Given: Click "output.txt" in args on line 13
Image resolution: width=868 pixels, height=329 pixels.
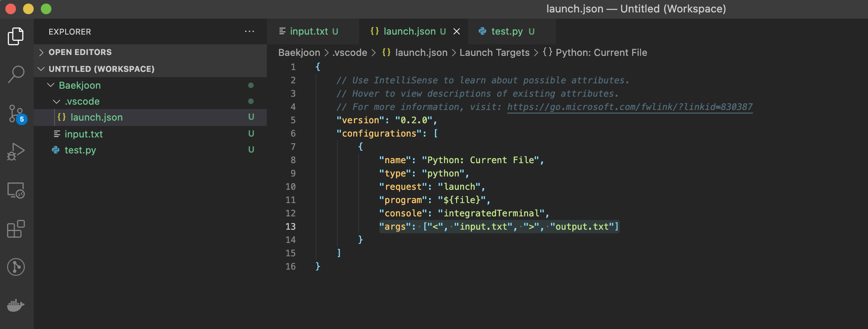Looking at the screenshot, I should (x=582, y=227).
